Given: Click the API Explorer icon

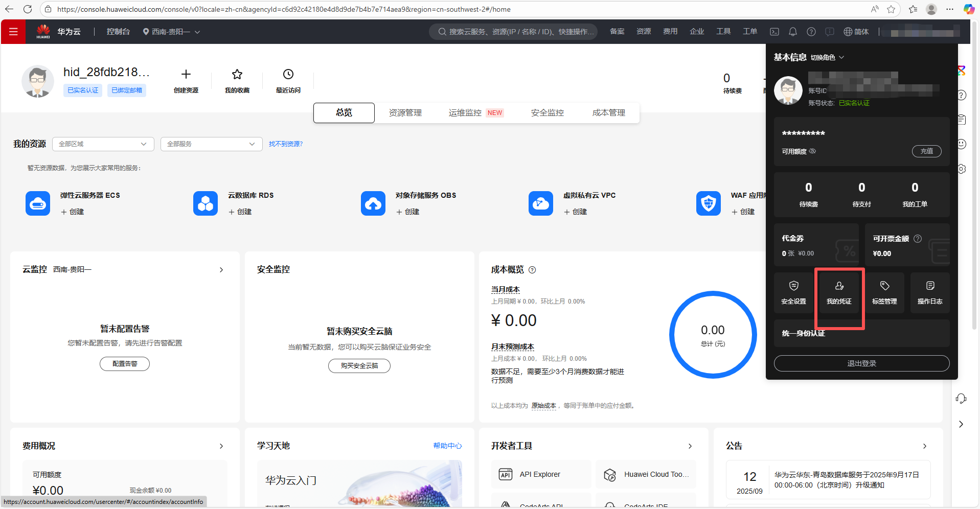Looking at the screenshot, I should click(x=506, y=474).
